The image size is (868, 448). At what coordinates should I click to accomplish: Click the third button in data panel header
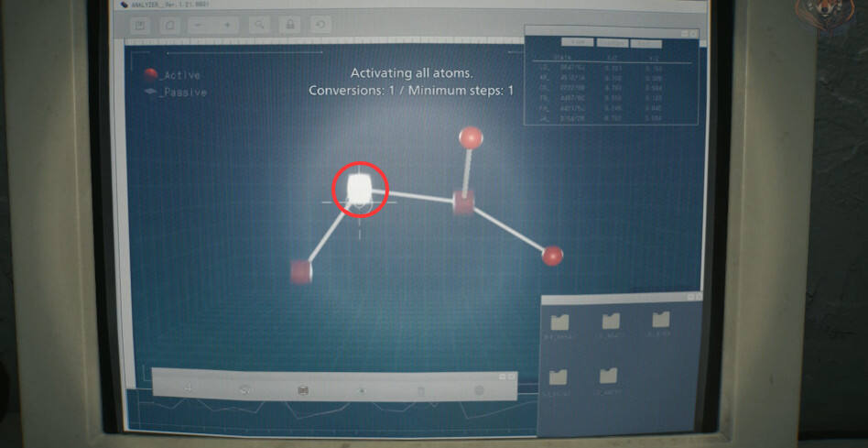pos(646,43)
